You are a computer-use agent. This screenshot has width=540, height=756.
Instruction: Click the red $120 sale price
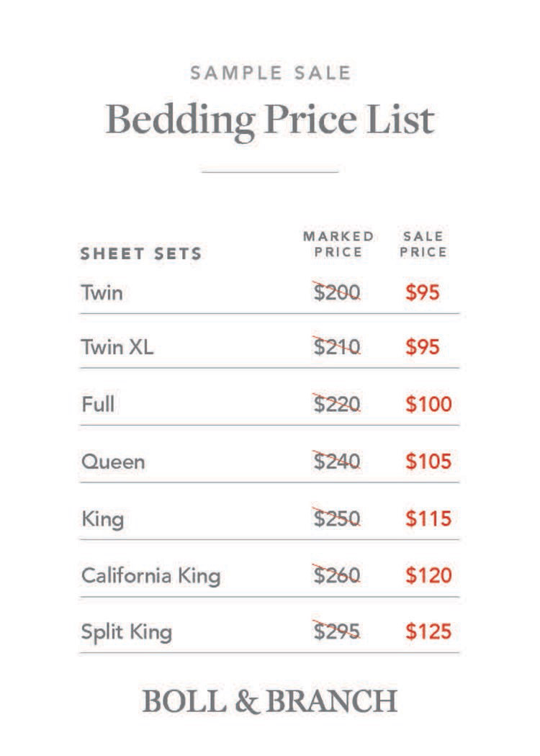[428, 575]
